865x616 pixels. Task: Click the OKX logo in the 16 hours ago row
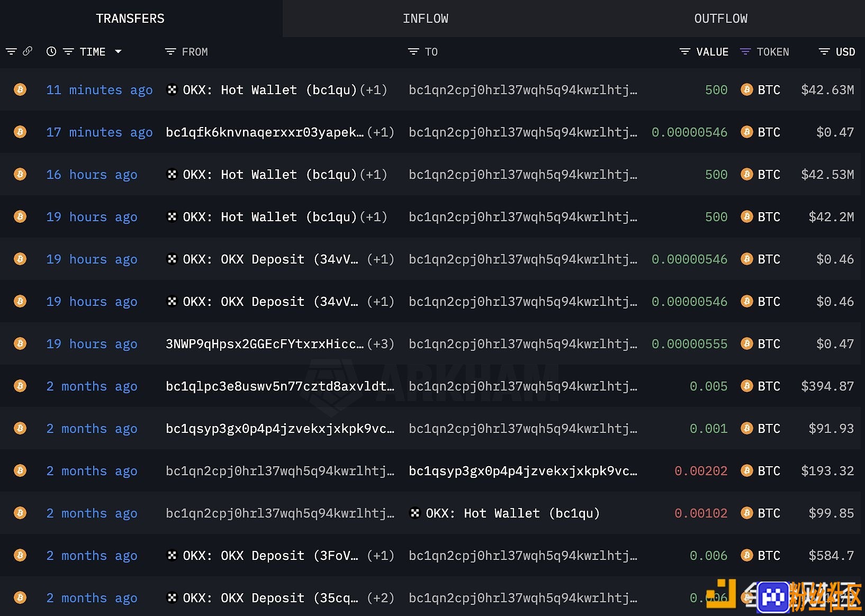click(x=172, y=174)
